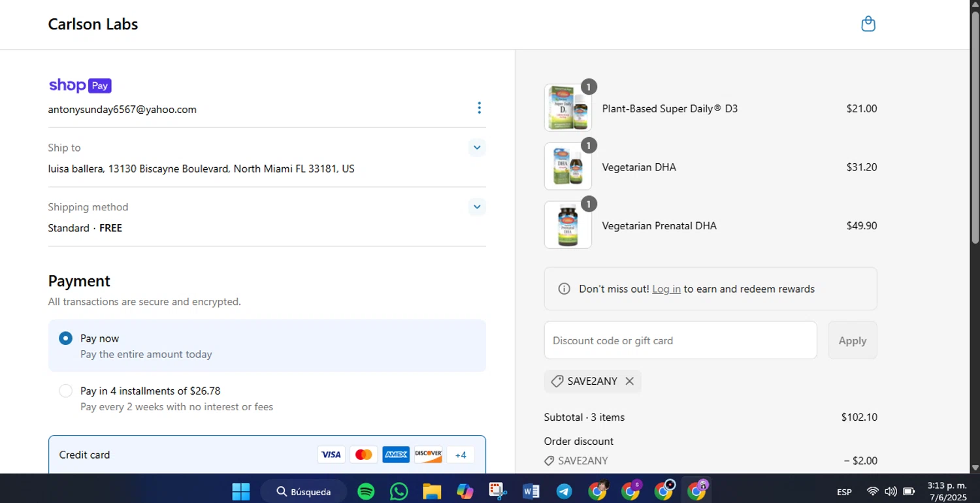Open the Plant-Based Super Daily D3 thumbnail

[568, 108]
